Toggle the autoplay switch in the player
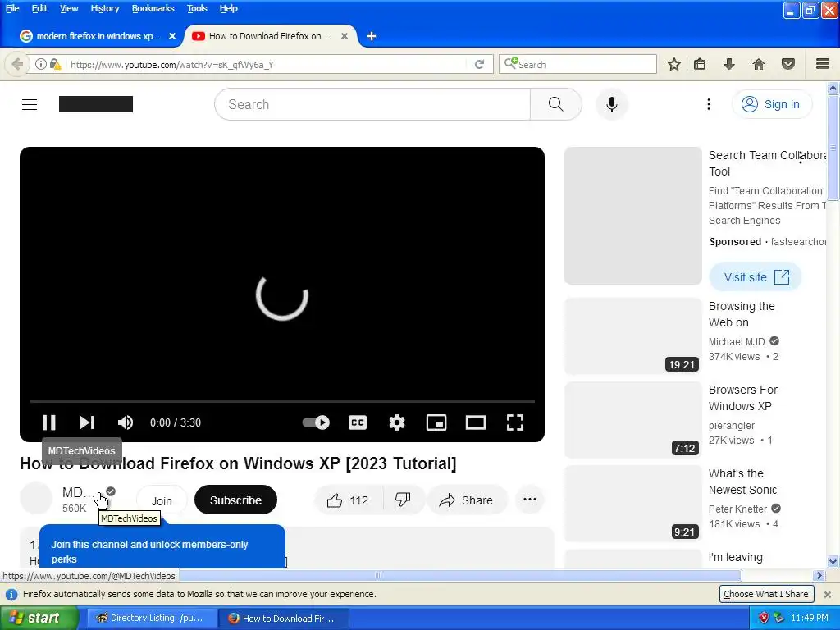The width and height of the screenshot is (840, 630). [316, 422]
